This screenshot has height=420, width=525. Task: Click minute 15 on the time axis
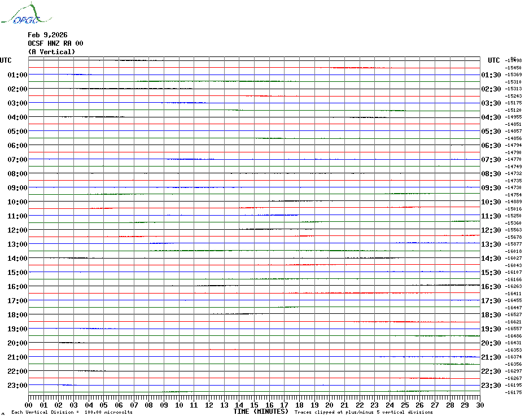point(254,405)
